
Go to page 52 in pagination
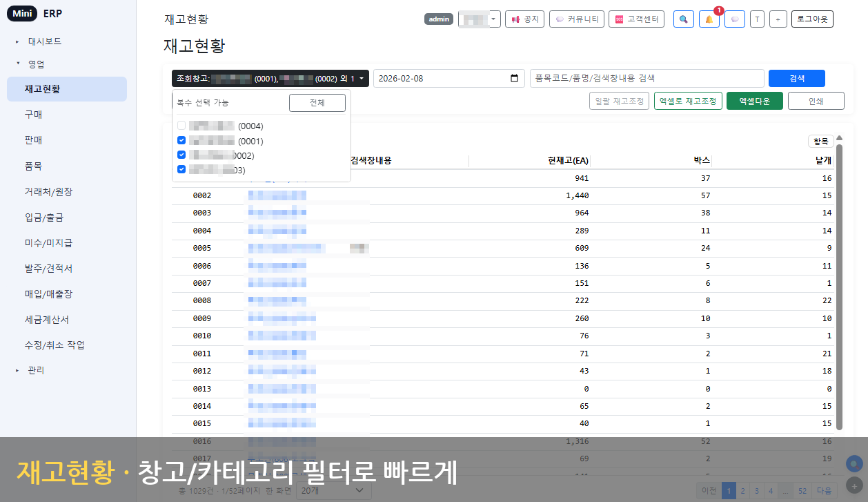coord(802,491)
